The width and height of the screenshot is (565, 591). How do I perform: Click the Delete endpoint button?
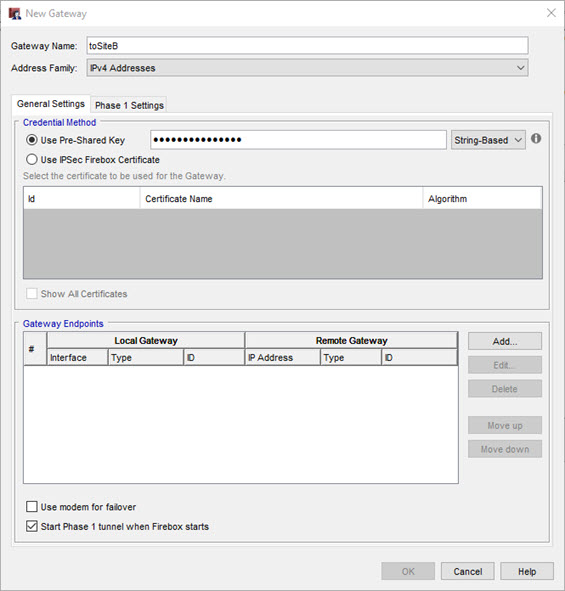point(505,389)
